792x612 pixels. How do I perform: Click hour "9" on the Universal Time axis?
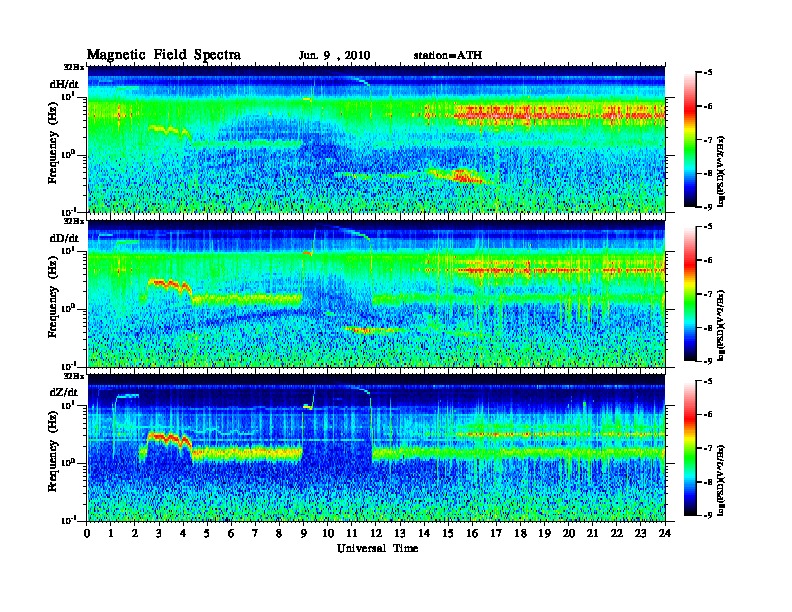(304, 534)
